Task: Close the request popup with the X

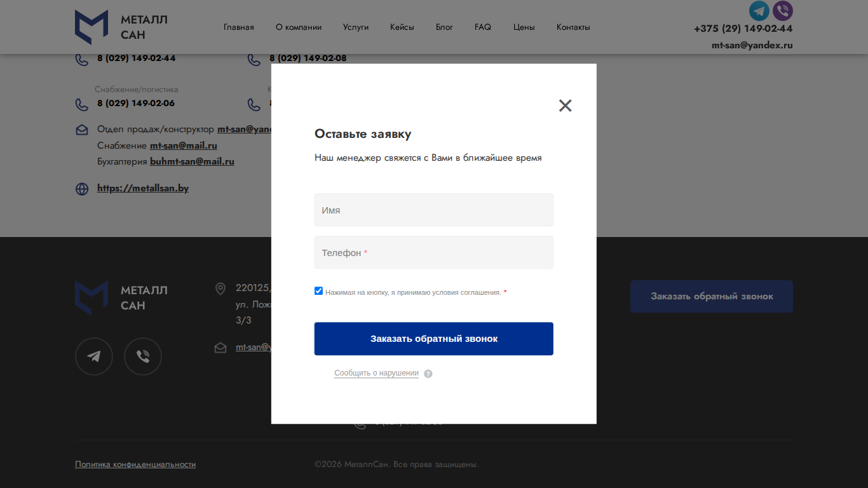Action: coord(566,105)
